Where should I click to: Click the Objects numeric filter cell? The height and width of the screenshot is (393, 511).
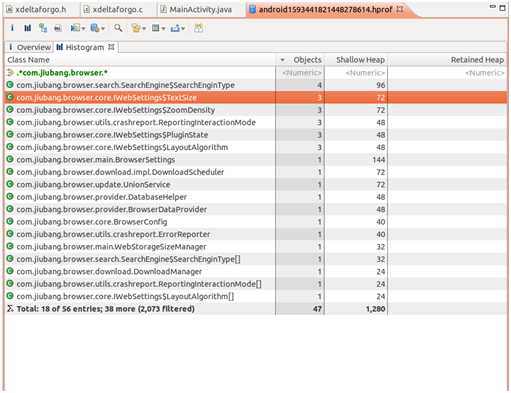coord(301,73)
